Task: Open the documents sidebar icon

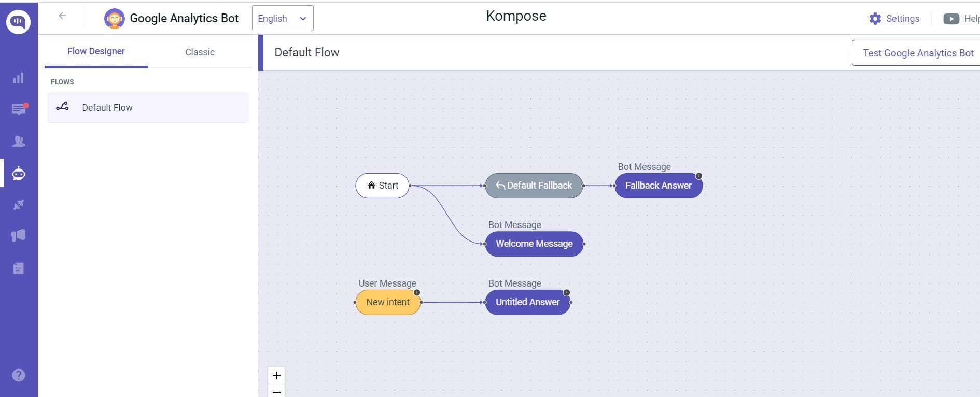Action: point(19,268)
